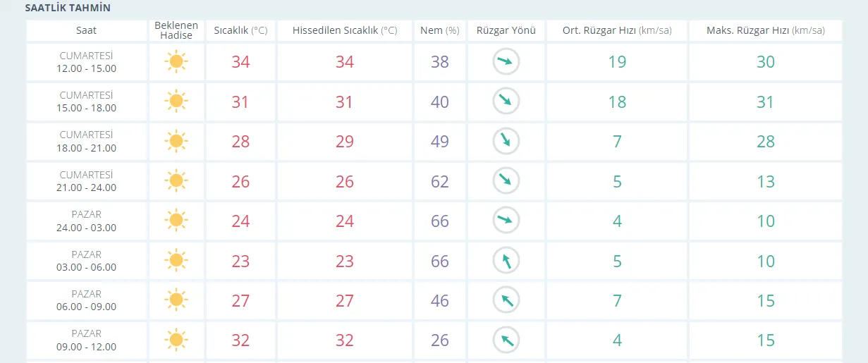The height and width of the screenshot is (363, 868).
Task: Select the Beklenen Hadise column header
Action: (x=176, y=30)
